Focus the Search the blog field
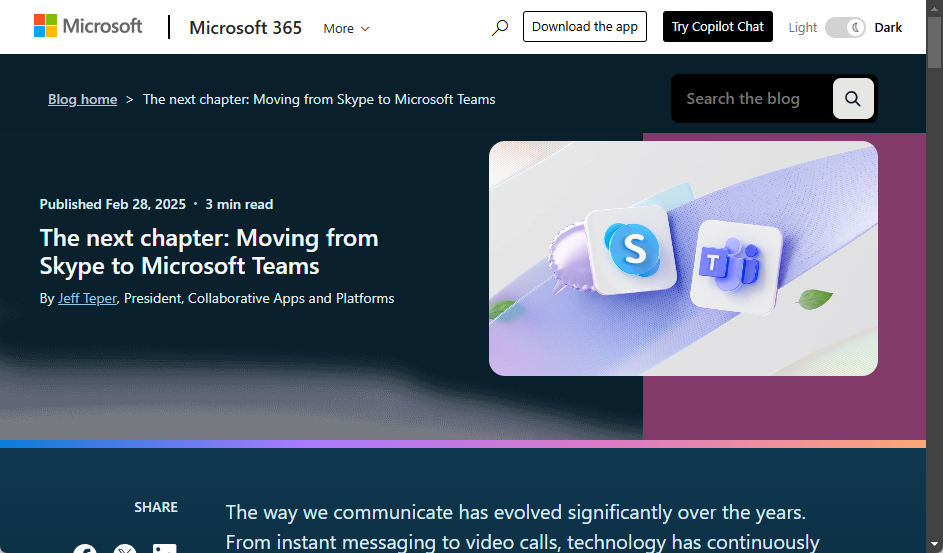 [752, 99]
